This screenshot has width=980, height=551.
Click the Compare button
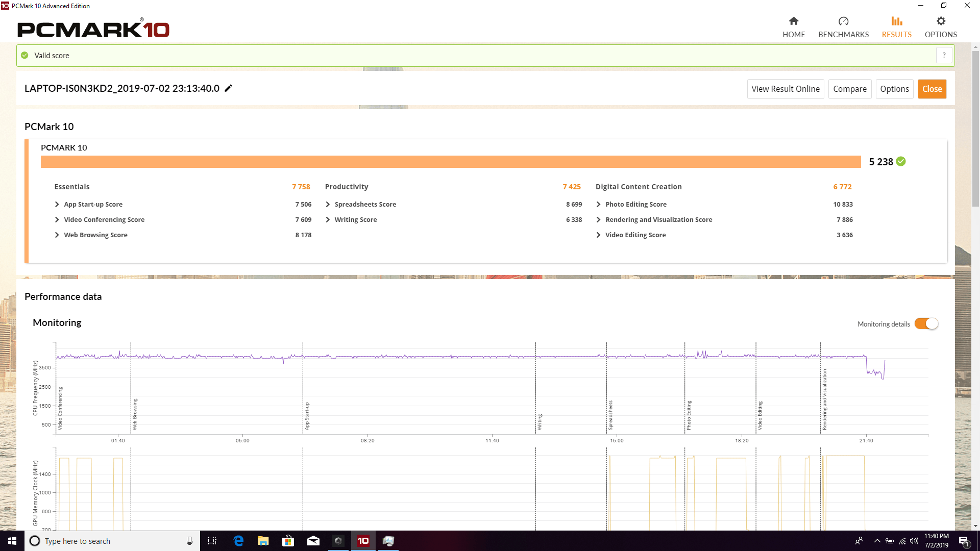pyautogui.click(x=849, y=89)
